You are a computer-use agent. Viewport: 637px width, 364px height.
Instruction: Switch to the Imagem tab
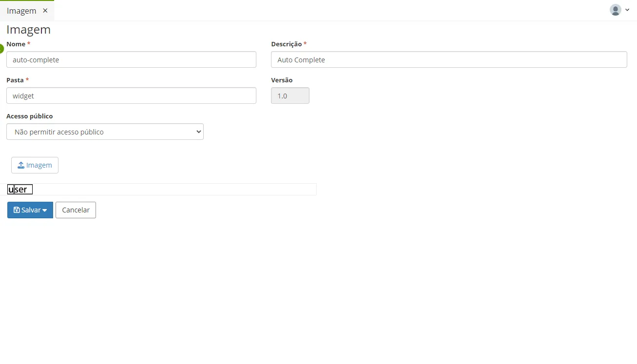click(x=21, y=11)
